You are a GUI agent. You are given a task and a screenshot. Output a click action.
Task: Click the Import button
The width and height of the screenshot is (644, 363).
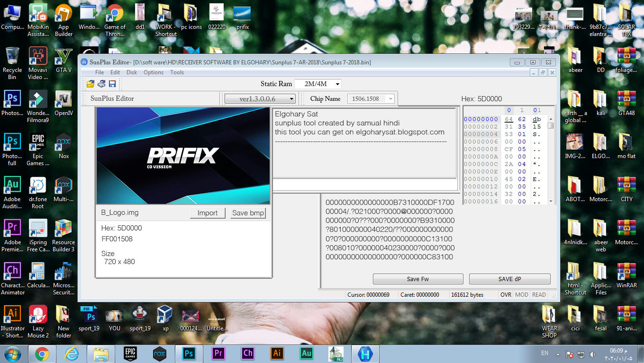[208, 213]
